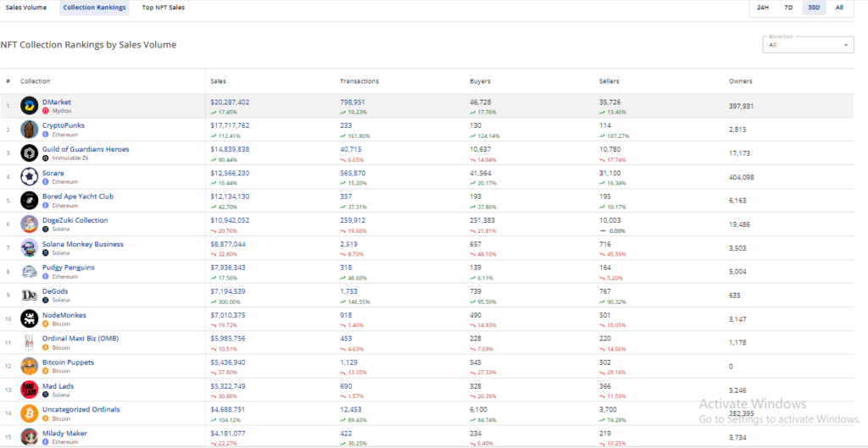Select the Collection Rankings tab
The image size is (868, 448).
pos(94,8)
